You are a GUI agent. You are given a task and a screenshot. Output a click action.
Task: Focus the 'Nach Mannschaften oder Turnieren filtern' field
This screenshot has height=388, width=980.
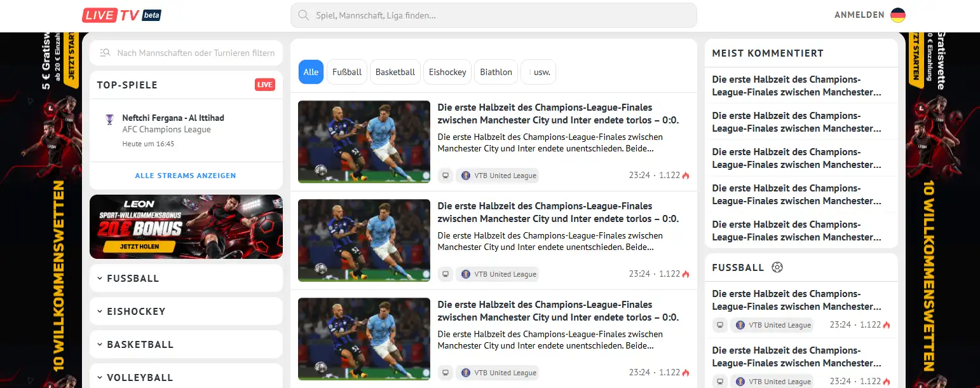point(186,53)
